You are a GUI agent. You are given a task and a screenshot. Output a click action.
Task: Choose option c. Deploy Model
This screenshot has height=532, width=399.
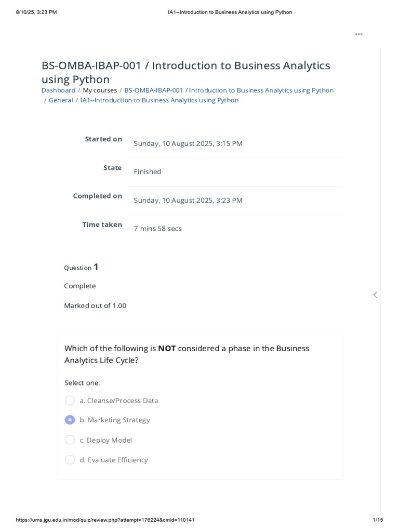(x=70, y=440)
